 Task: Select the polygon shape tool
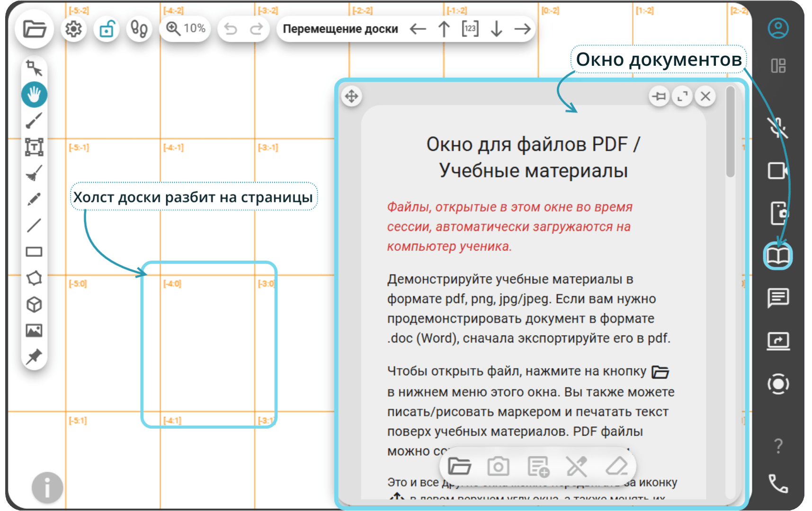click(x=34, y=278)
